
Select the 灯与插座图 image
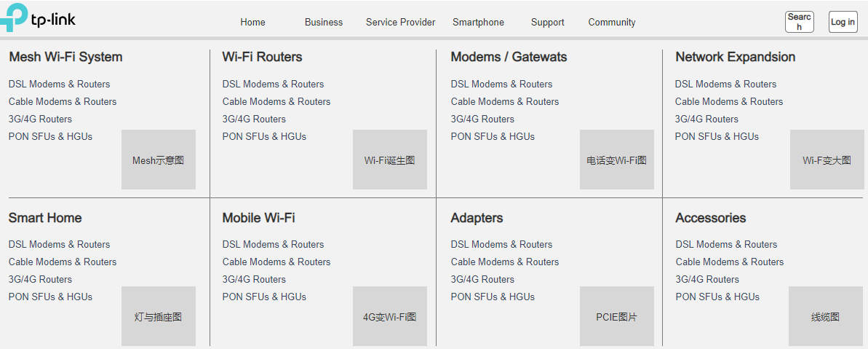click(x=159, y=316)
